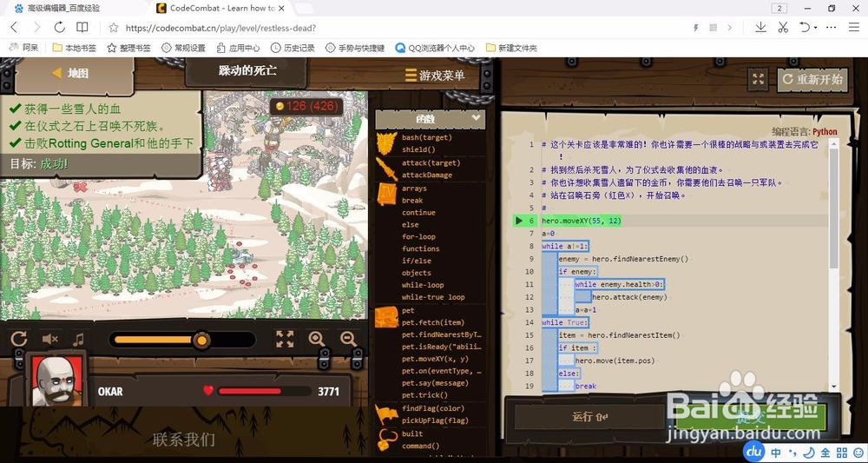Open 手势与快捷键 from the bookmarks bar
This screenshot has width=868, height=463.
coord(355,48)
